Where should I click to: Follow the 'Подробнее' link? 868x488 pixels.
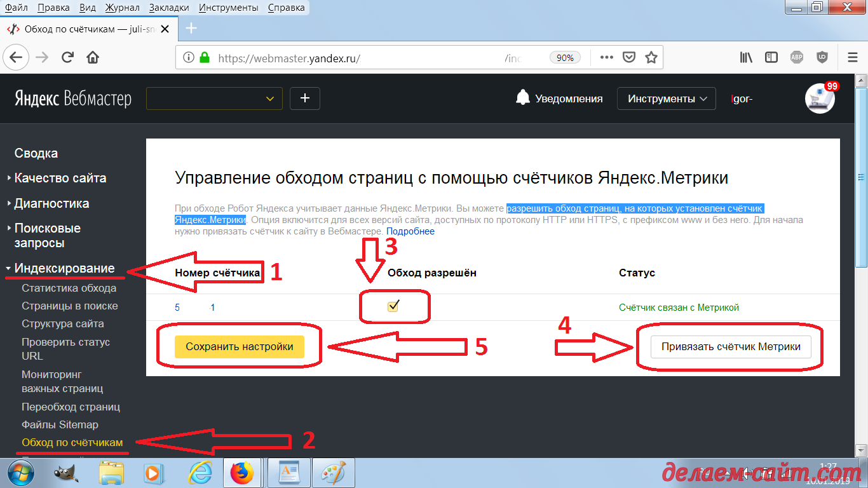pyautogui.click(x=410, y=231)
